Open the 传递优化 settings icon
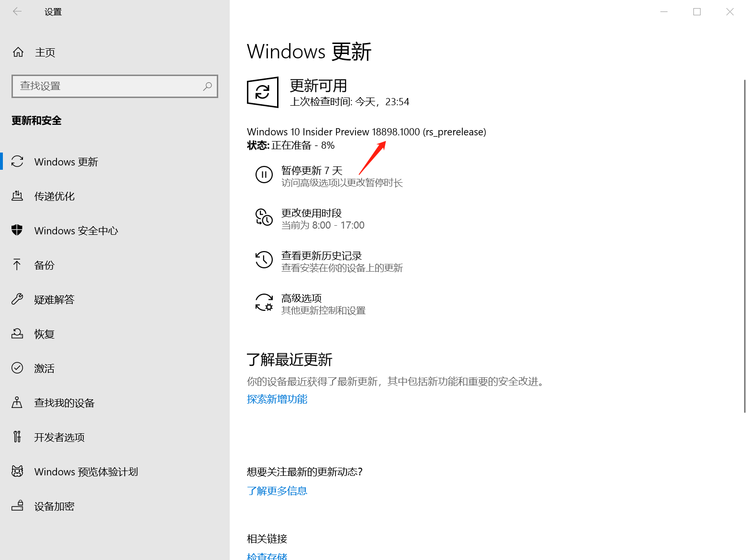The image size is (747, 560). click(x=17, y=196)
